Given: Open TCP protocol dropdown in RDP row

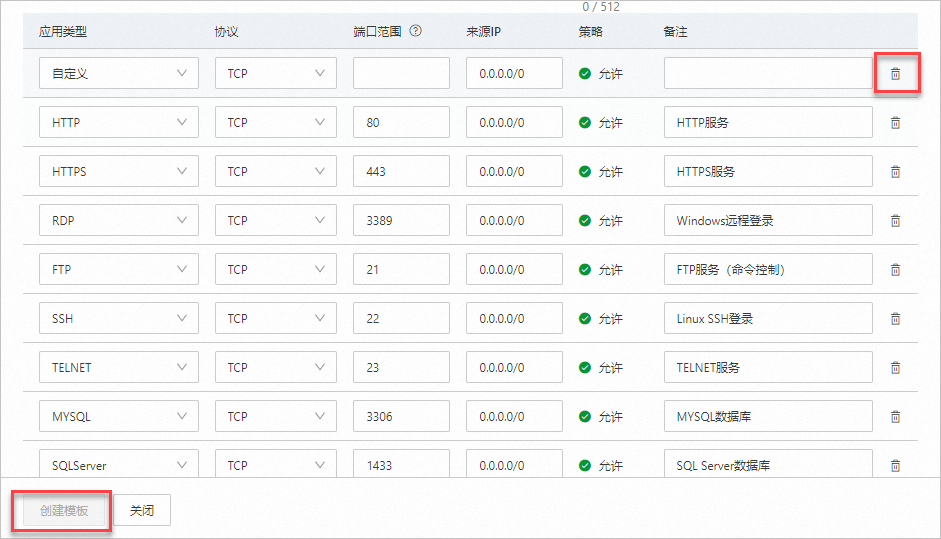Looking at the screenshot, I should pyautogui.click(x=276, y=220).
